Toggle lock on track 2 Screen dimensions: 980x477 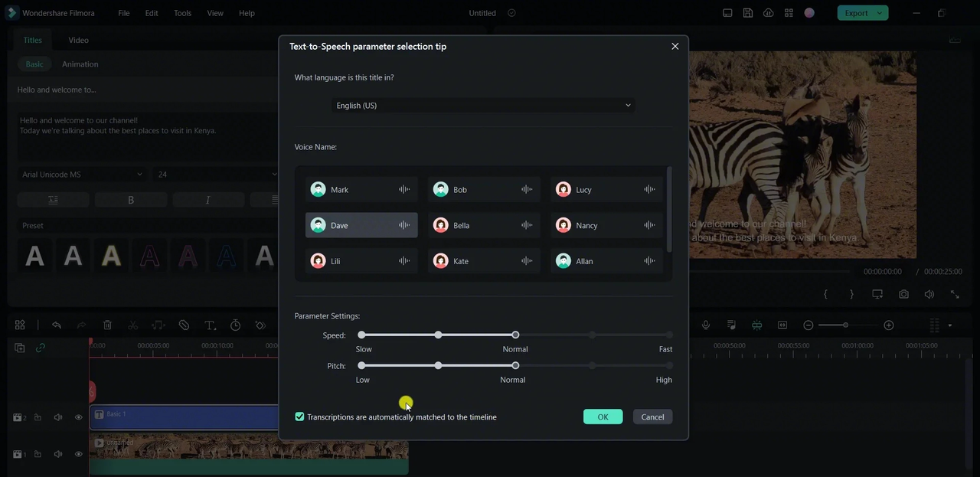click(x=37, y=417)
